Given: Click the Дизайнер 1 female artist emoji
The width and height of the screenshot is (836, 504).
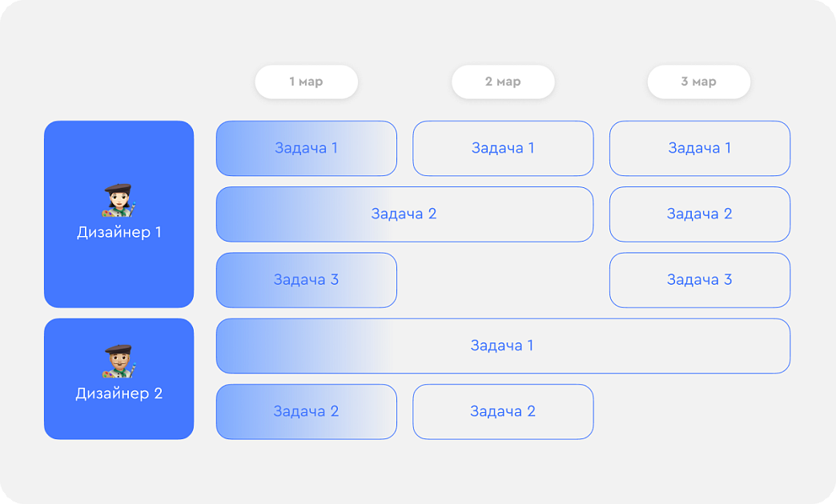Looking at the screenshot, I should click(119, 200).
